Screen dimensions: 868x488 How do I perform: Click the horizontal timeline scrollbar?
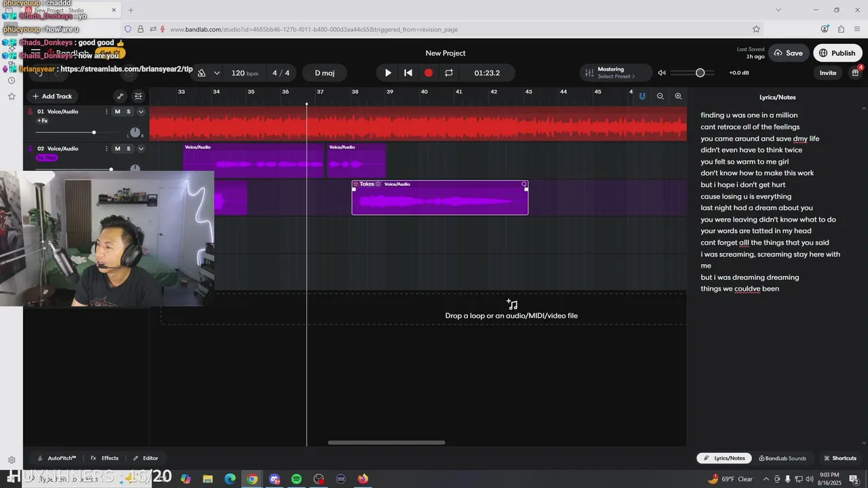coord(387,443)
